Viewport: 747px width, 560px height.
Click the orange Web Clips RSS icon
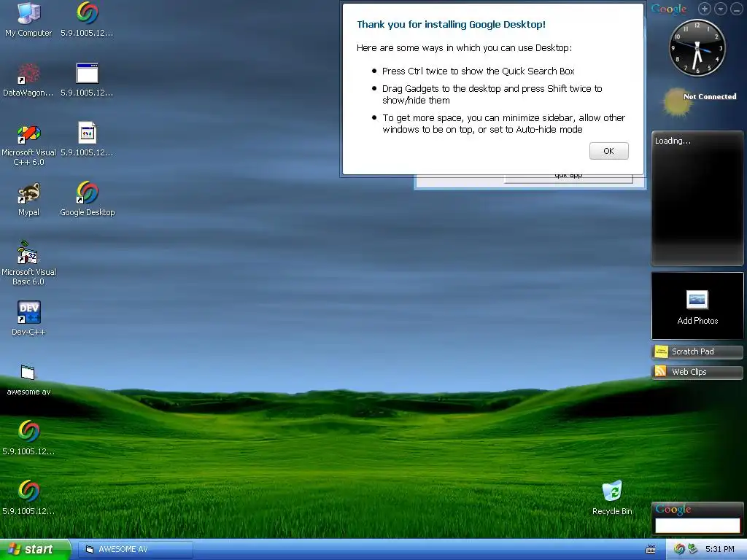tap(661, 371)
